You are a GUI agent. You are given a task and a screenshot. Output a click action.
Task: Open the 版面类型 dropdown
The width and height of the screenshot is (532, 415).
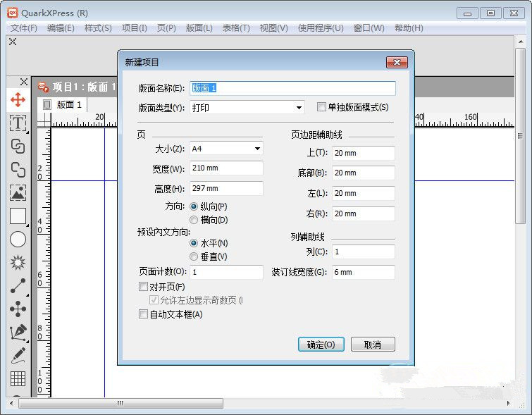tap(247, 108)
